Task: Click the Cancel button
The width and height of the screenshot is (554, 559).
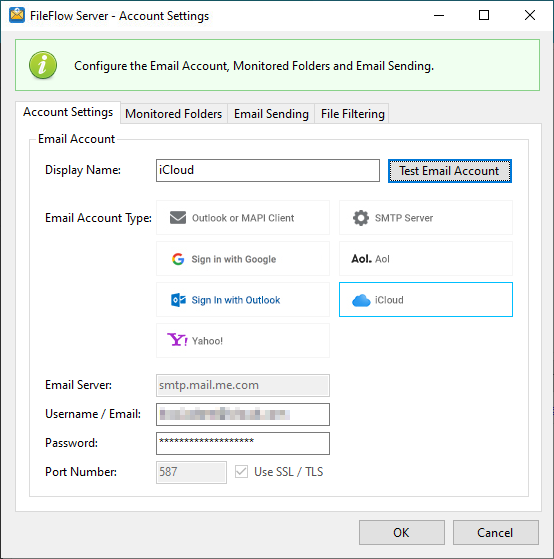Action: point(496,532)
